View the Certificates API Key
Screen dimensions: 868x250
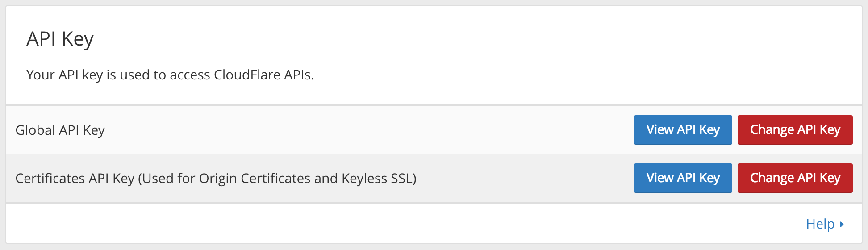pyautogui.click(x=683, y=178)
